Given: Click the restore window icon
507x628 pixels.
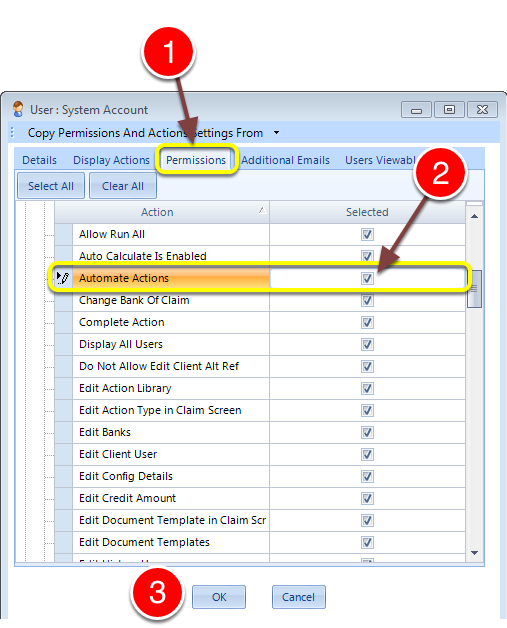Looking at the screenshot, I should pos(449,109).
